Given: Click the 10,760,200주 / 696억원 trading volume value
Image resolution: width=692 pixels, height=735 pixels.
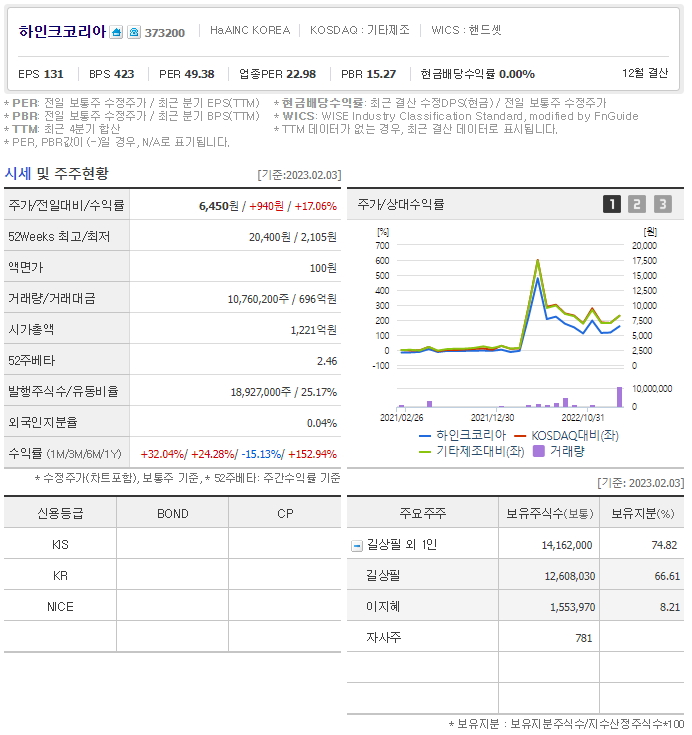Looking at the screenshot, I should pos(282,299).
